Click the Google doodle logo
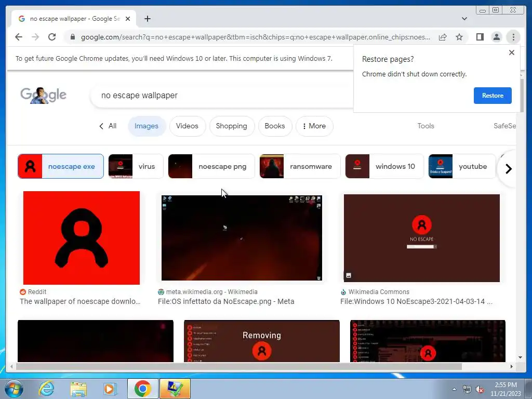Image resolution: width=532 pixels, height=399 pixels. pos(43,95)
